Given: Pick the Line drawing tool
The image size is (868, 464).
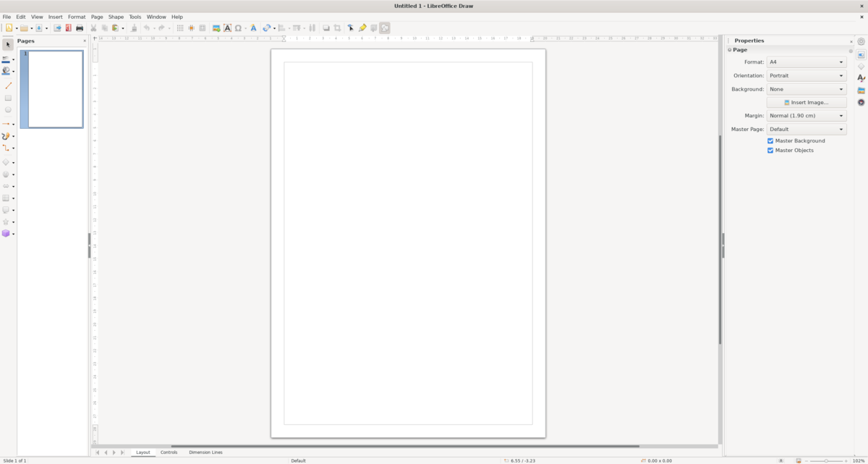Looking at the screenshot, I should click(x=8, y=85).
